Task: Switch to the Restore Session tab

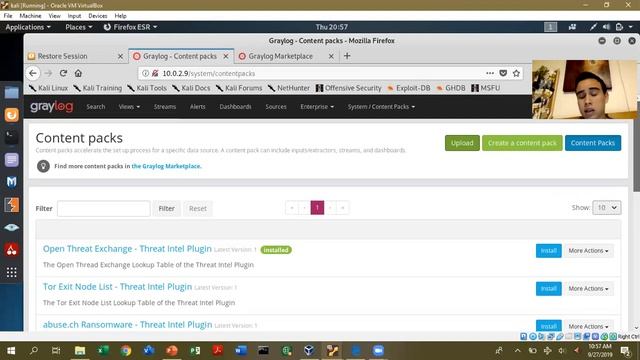Action: click(62, 56)
